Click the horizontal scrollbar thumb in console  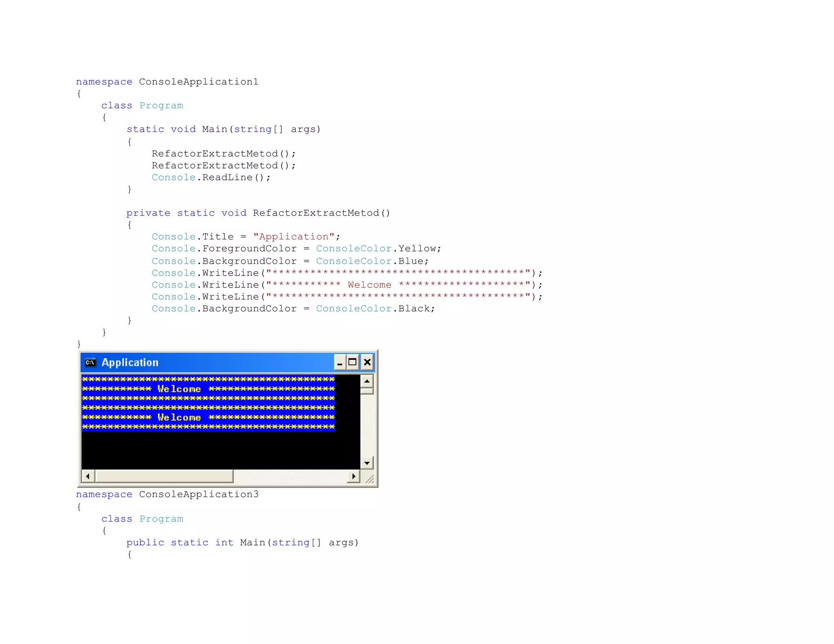(164, 476)
